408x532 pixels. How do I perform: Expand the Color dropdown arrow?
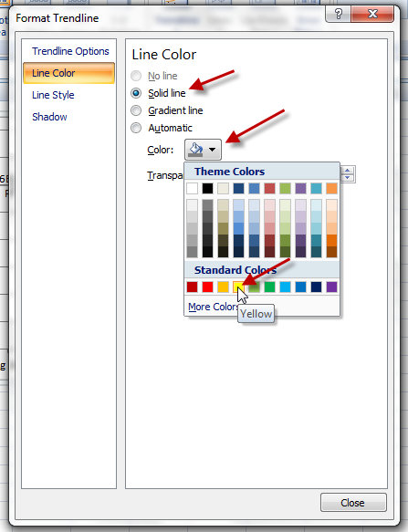212,150
